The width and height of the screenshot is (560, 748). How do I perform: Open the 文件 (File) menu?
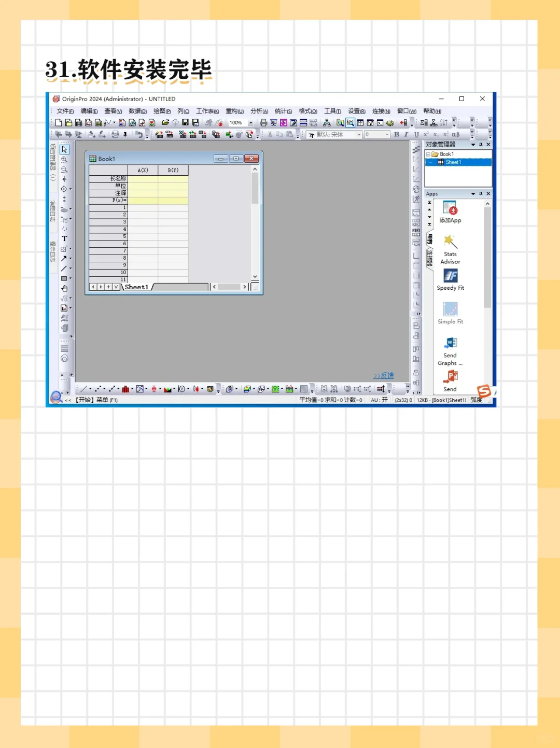(65, 111)
